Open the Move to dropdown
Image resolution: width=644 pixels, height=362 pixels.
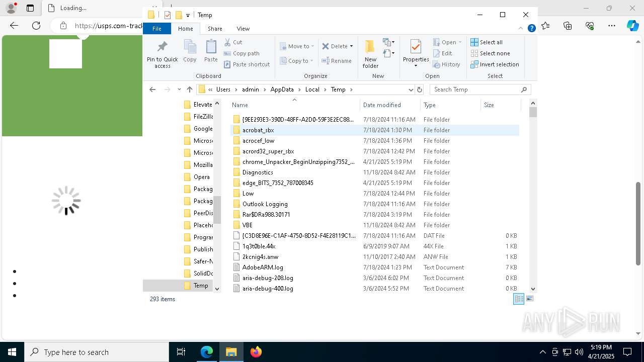[x=297, y=46]
